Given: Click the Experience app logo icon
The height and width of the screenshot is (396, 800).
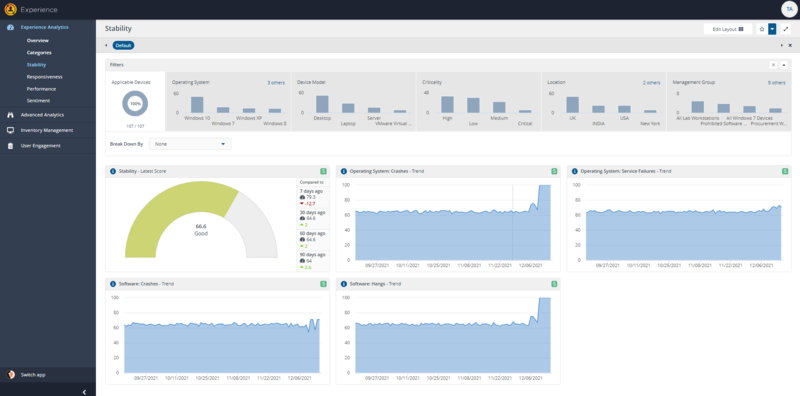Looking at the screenshot, I should (10, 9).
